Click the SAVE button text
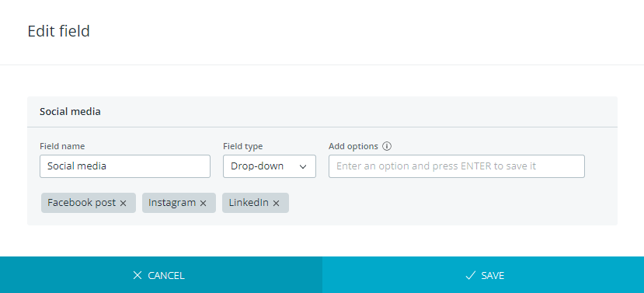The height and width of the screenshot is (293, 644). [493, 275]
